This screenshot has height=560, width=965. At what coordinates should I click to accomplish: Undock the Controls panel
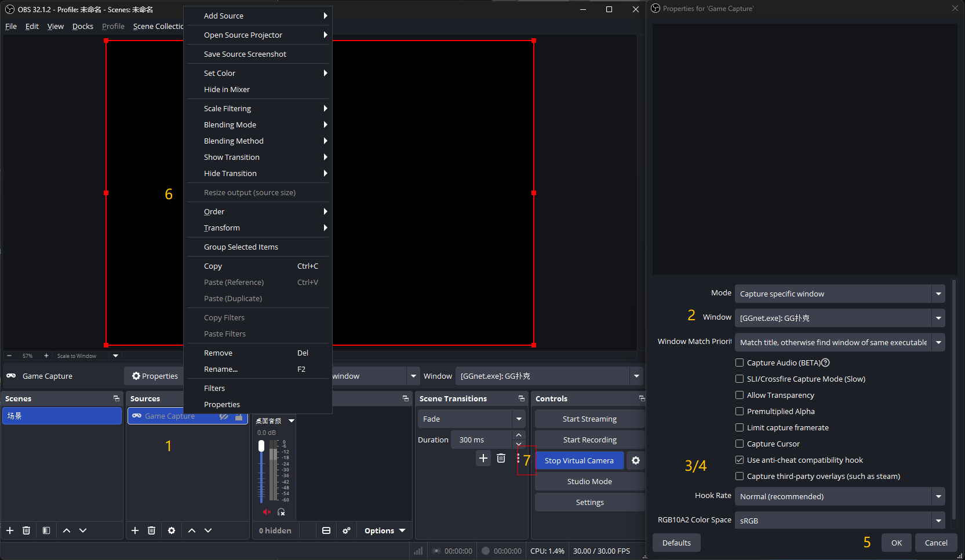coord(642,398)
